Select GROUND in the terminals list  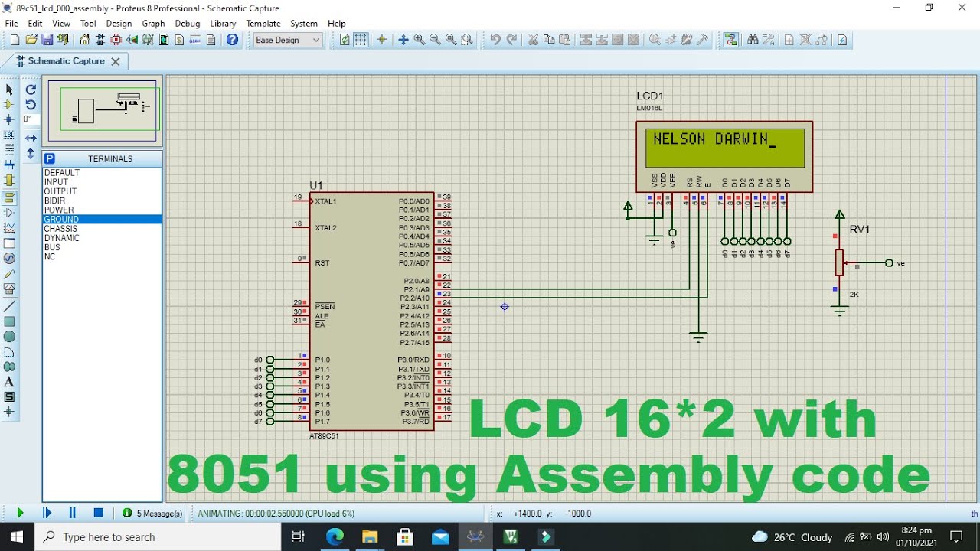coord(102,220)
